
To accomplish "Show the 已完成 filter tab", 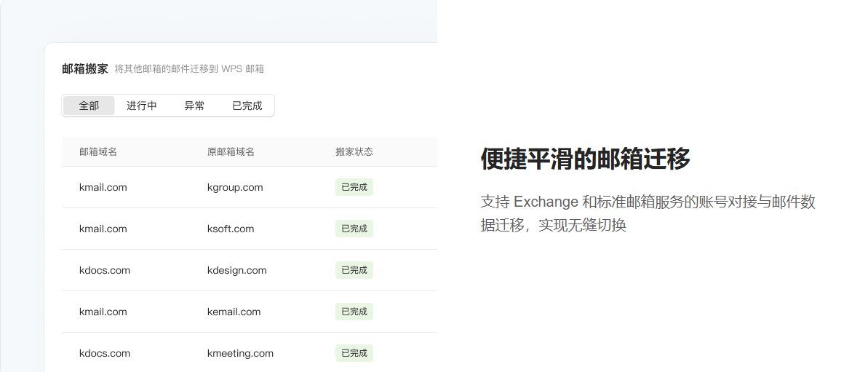I will [247, 106].
